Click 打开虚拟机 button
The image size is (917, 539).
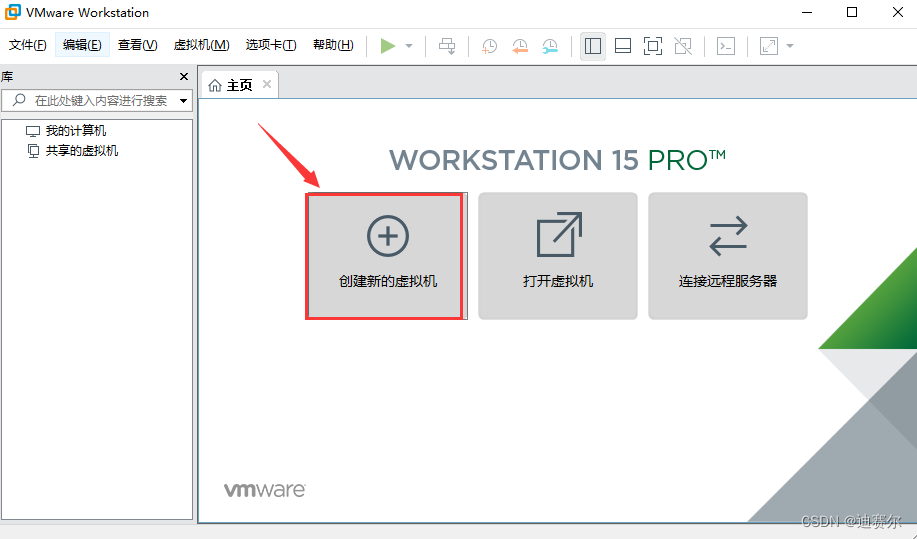click(558, 256)
